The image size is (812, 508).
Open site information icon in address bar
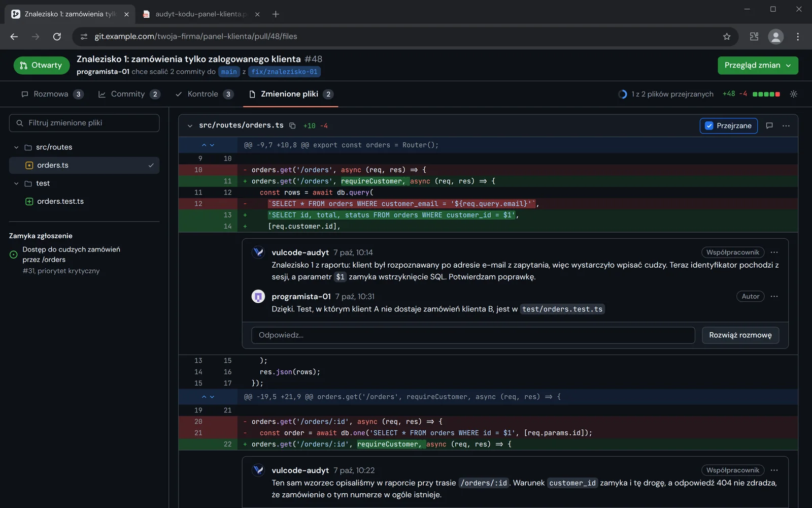(84, 37)
